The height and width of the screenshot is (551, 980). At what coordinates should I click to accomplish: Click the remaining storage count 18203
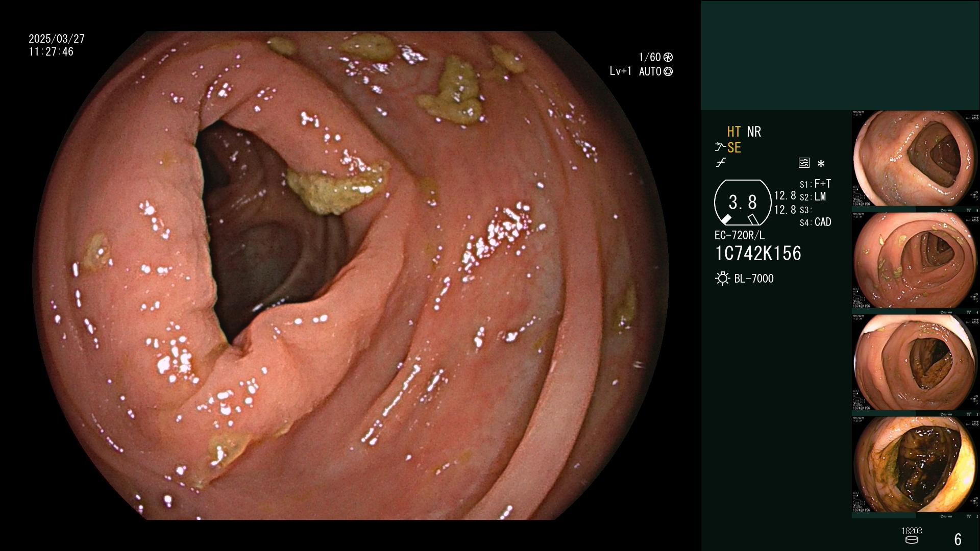click(x=912, y=531)
